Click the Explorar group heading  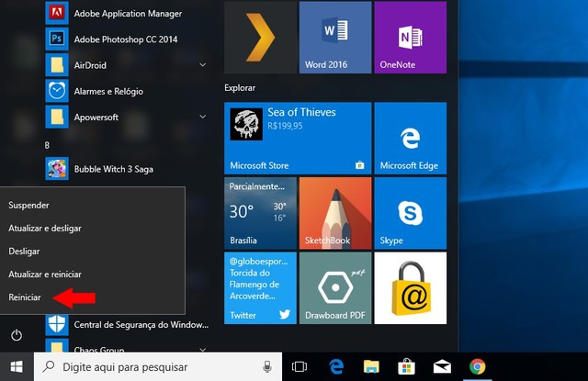pos(240,87)
